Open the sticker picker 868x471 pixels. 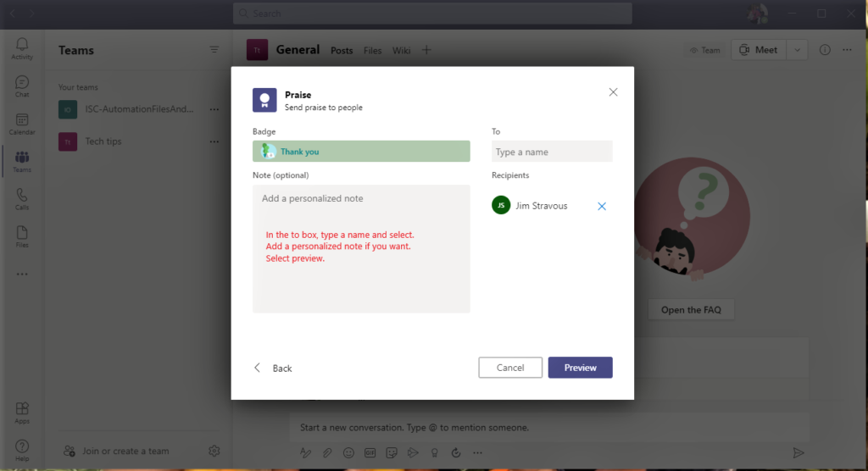(392, 452)
